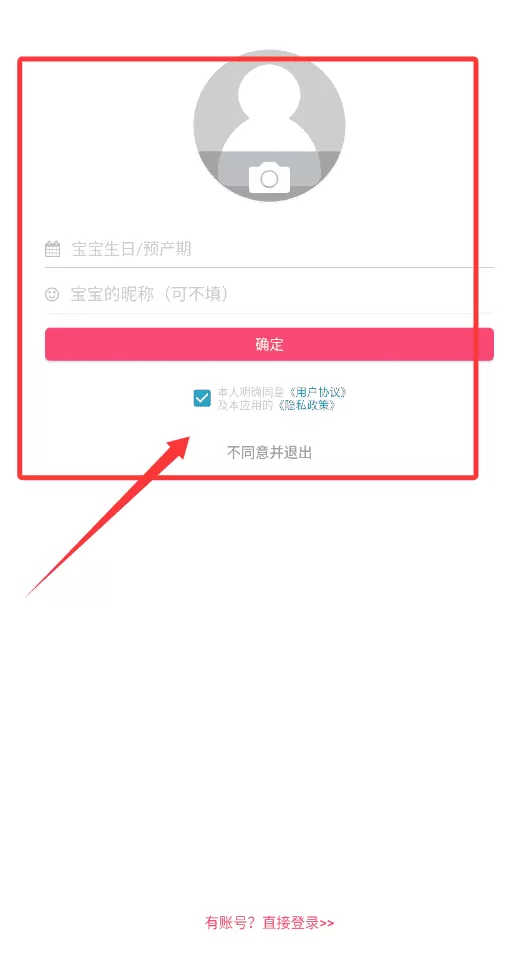Tap the dark band under the avatar photo
The width and height of the screenshot is (526, 953).
(269, 176)
